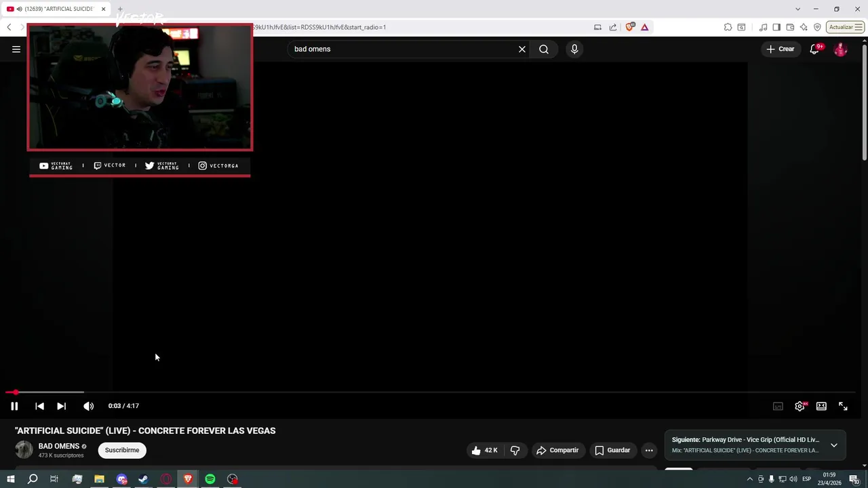Open Brave Shields lion icon
The image size is (868, 488).
point(630,27)
